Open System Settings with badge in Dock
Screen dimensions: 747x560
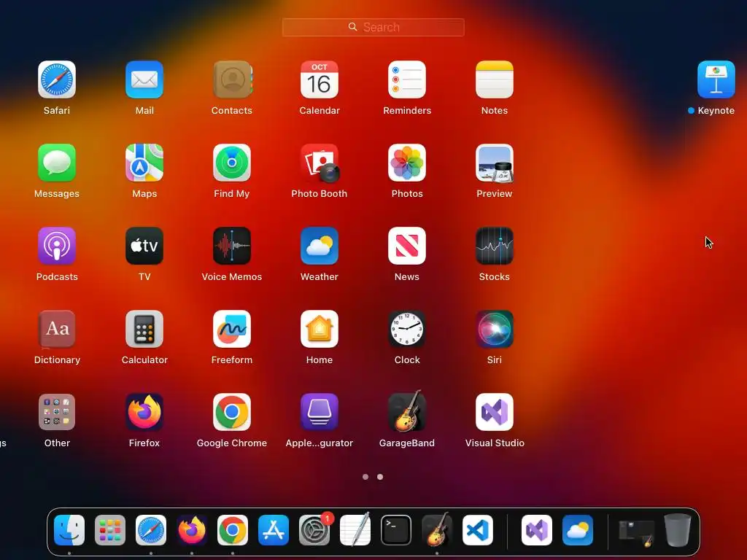(x=314, y=530)
